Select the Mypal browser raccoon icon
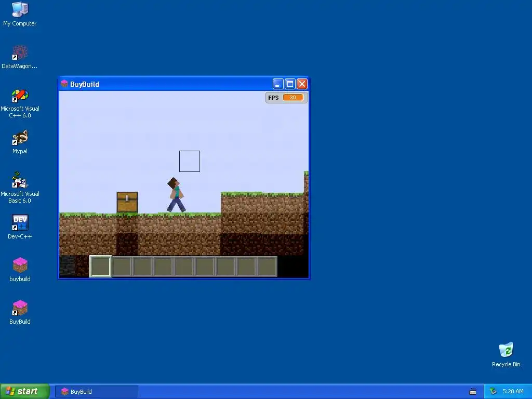Image resolution: width=532 pixels, height=399 pixels. pyautogui.click(x=20, y=138)
